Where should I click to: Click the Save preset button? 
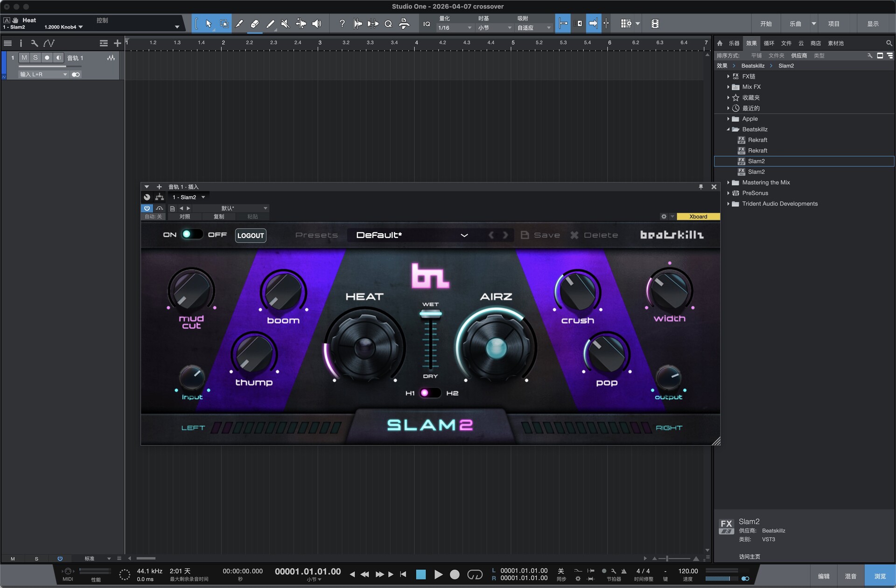tap(540, 235)
